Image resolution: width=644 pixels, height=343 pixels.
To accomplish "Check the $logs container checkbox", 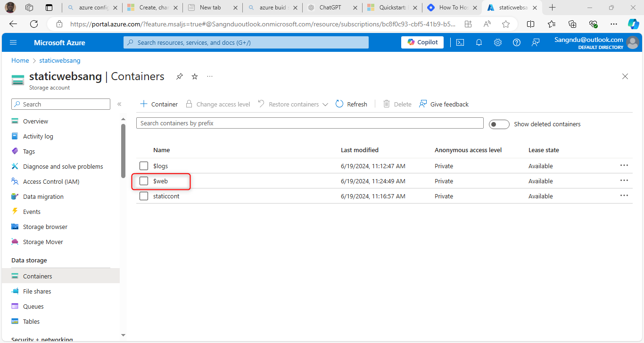I will point(144,166).
